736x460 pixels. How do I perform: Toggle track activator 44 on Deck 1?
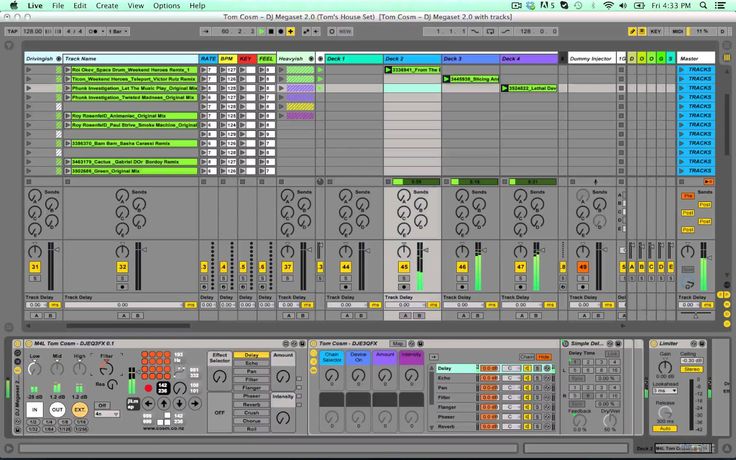pyautogui.click(x=345, y=267)
